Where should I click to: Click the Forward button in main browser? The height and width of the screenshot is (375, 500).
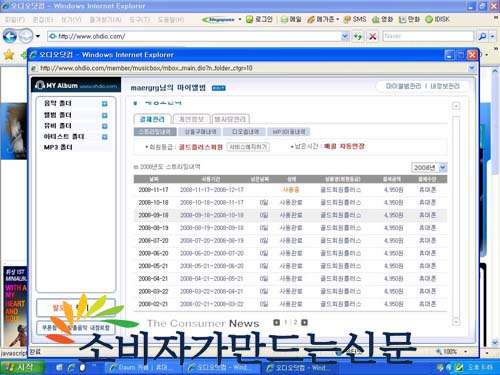26,36
